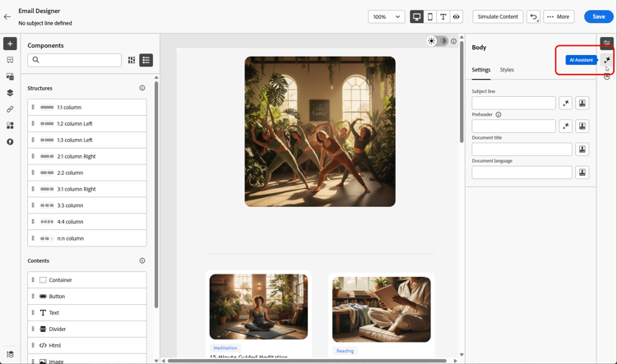Open live preview eye icon
617x364 pixels.
point(456,17)
